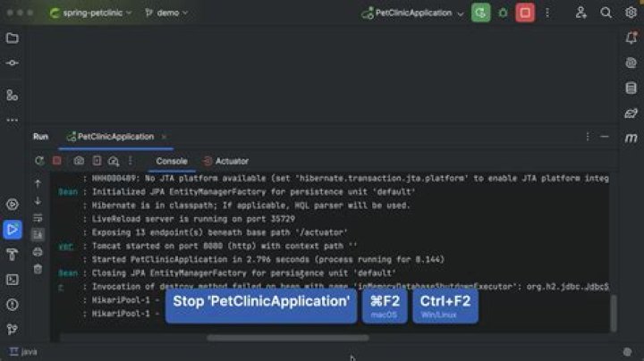Open the Structure tool window icon

pyautogui.click(x=13, y=96)
